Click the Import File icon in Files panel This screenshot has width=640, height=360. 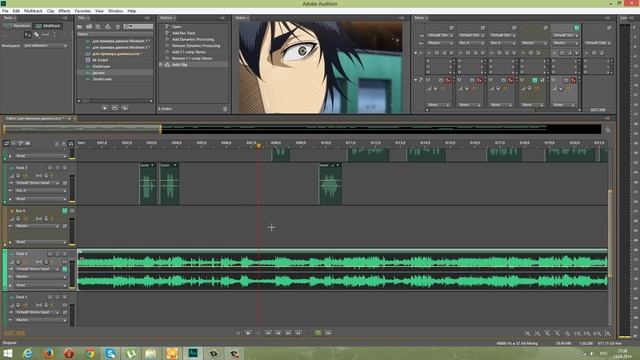(89, 27)
